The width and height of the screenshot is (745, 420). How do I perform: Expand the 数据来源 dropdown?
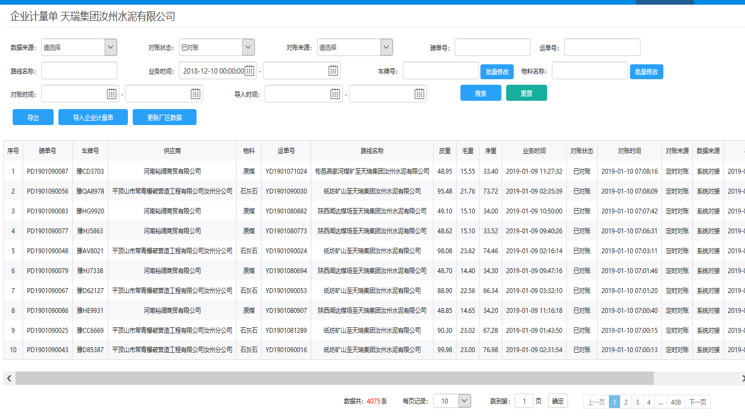[110, 47]
